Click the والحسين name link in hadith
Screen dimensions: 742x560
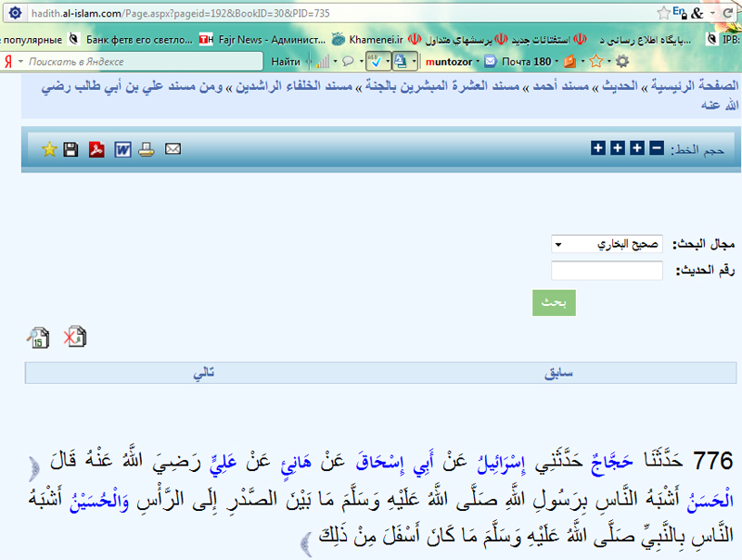[x=99, y=502]
